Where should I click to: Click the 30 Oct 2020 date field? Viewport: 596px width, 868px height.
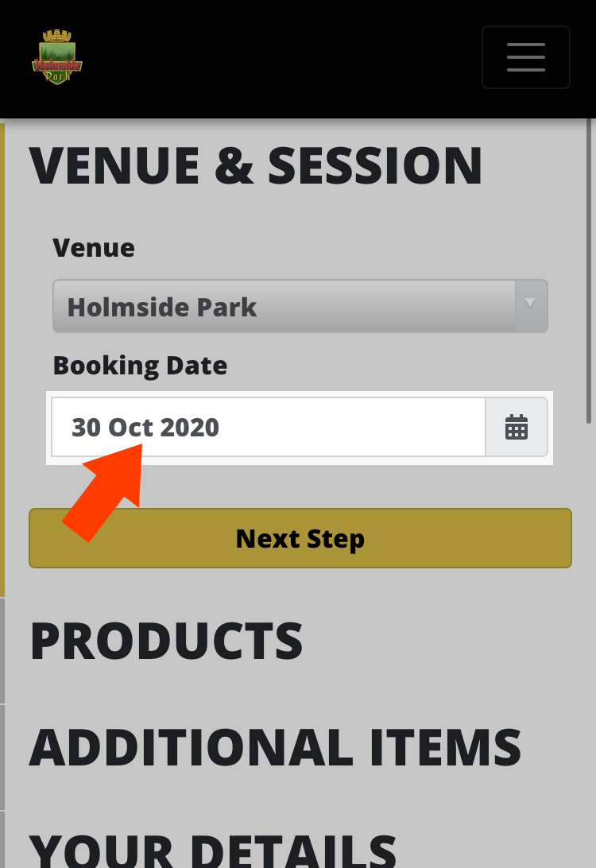269,427
